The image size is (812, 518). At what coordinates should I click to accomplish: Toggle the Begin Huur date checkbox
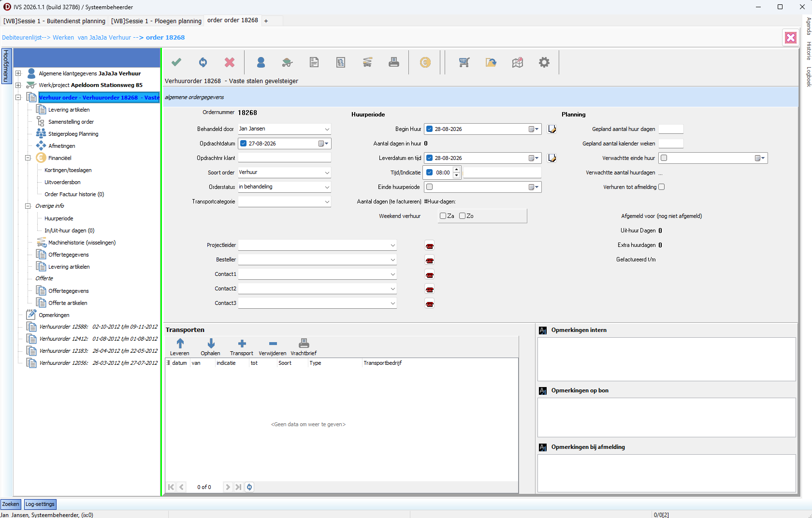(429, 129)
